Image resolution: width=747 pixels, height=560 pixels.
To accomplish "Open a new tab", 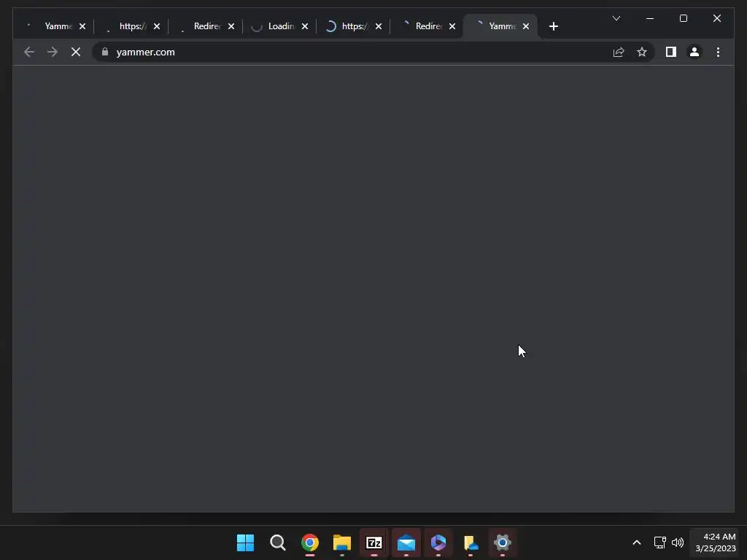I will [x=553, y=27].
